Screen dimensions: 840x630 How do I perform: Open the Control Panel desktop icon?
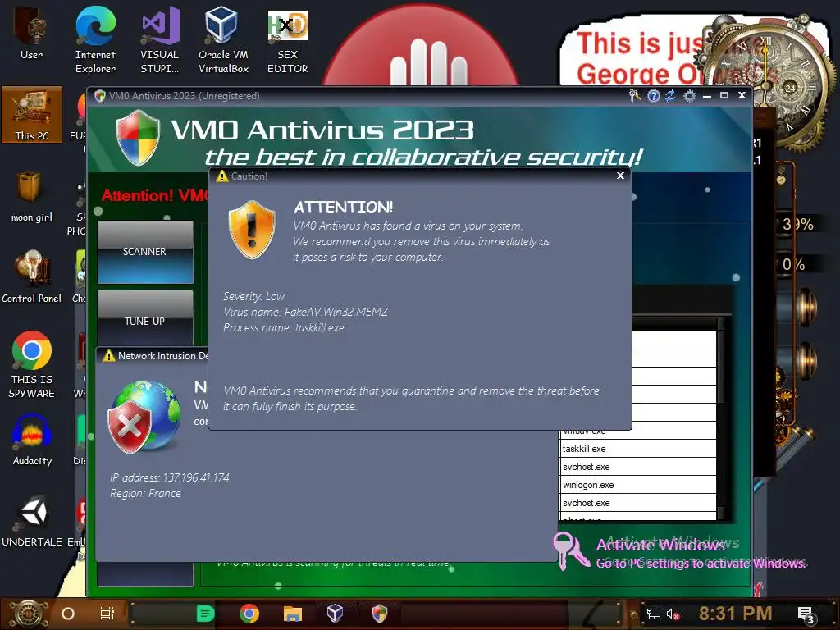coord(32,276)
